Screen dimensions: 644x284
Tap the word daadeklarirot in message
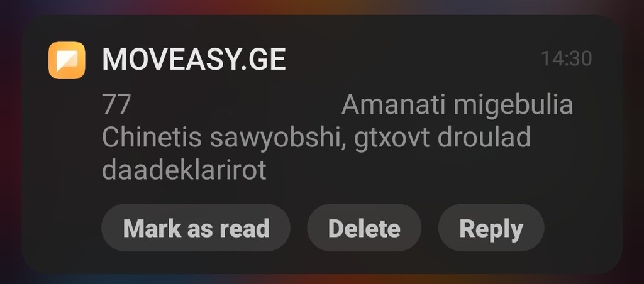pos(184,170)
